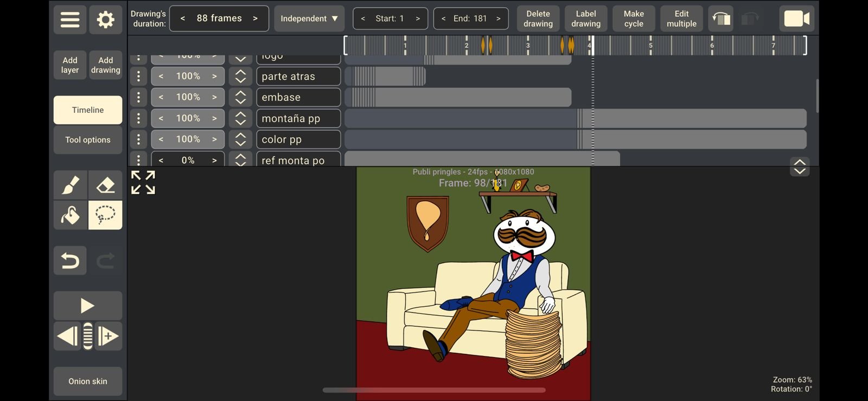This screenshot has width=868, height=401.
Task: Play the animation
Action: pos(87,306)
